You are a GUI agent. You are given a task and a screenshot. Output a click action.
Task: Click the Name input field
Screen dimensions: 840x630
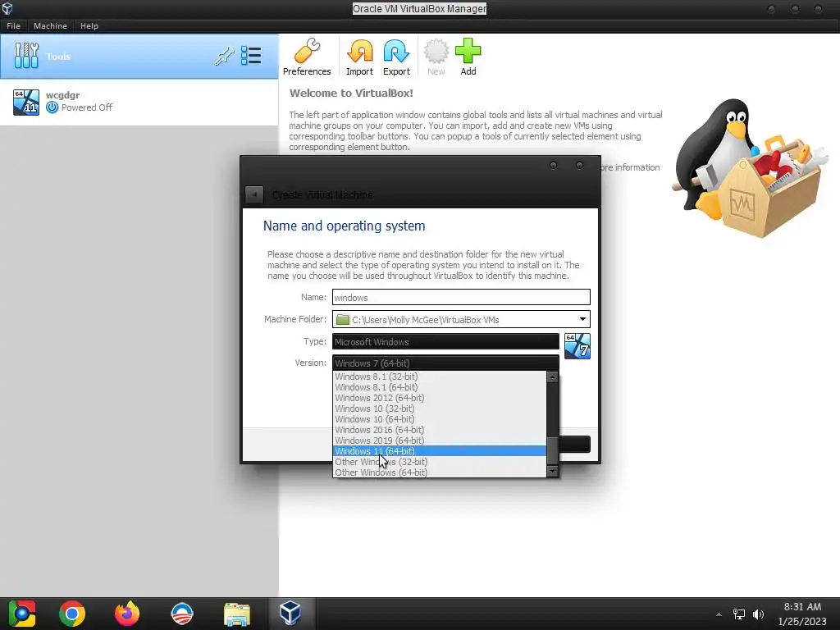click(461, 297)
